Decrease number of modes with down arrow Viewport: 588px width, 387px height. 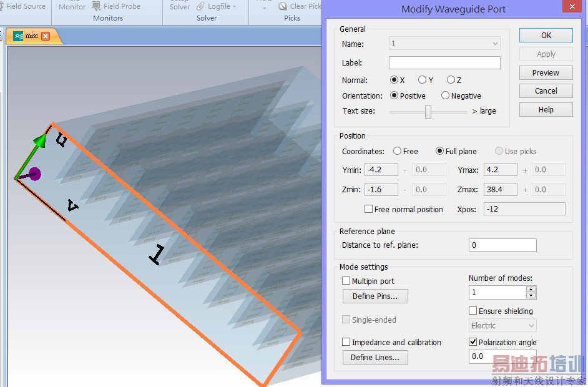[x=531, y=295]
